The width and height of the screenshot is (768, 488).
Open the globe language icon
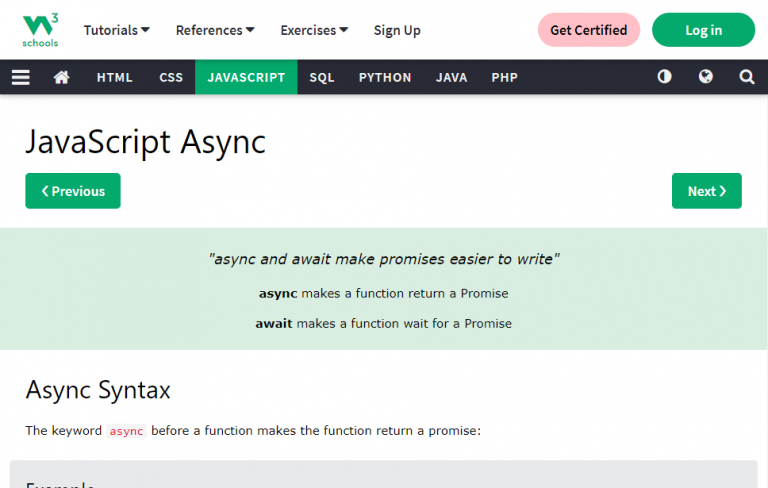[x=706, y=77]
